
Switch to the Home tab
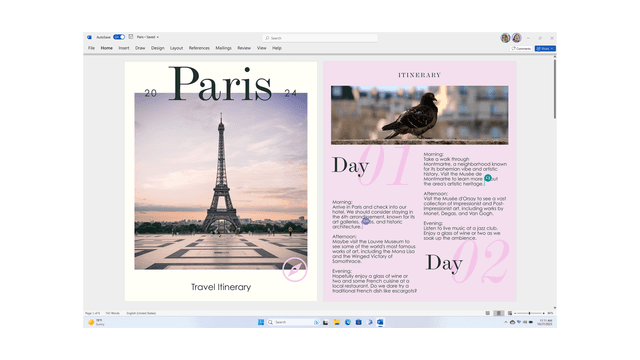coord(107,48)
